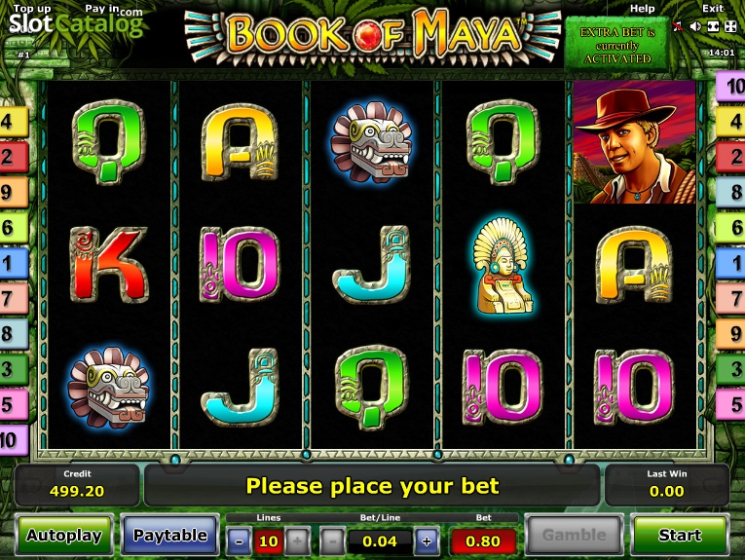
Task: Open the Paytable
Action: tap(169, 535)
